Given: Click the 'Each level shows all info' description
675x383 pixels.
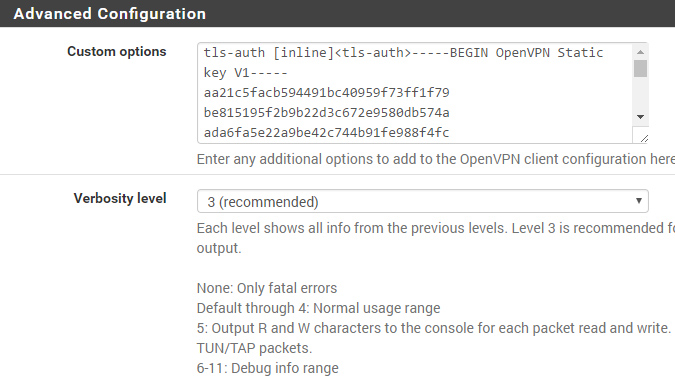Looking at the screenshot, I should (436, 238).
